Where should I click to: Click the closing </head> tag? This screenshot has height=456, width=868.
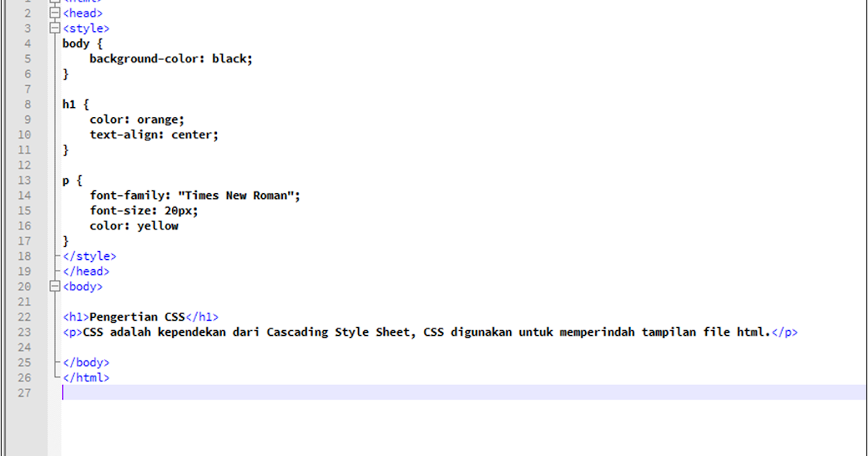(86, 271)
